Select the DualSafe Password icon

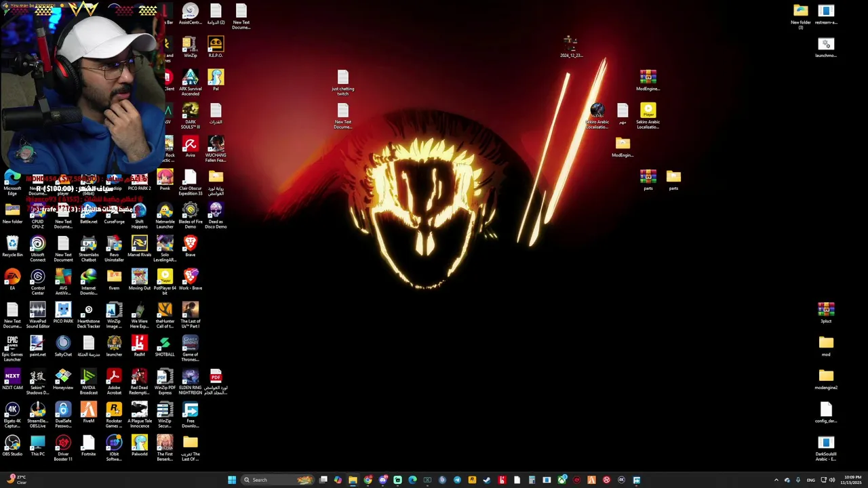(63, 415)
